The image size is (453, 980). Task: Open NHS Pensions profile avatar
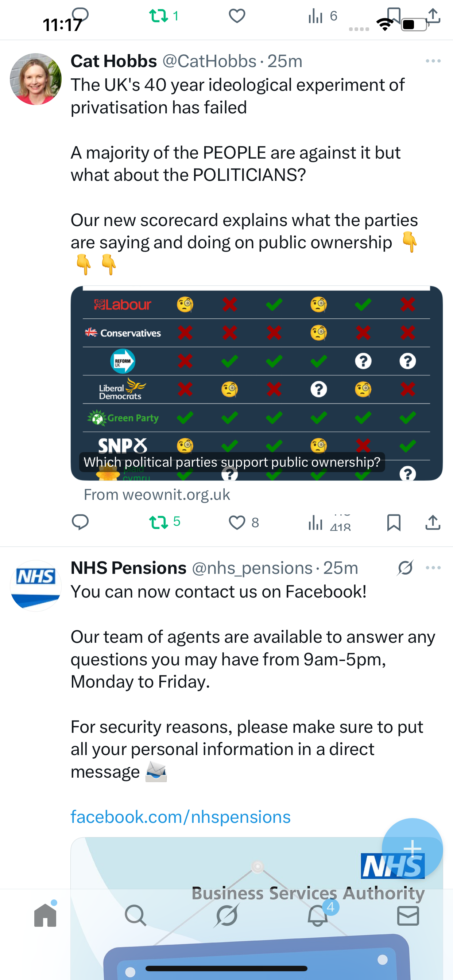click(36, 586)
